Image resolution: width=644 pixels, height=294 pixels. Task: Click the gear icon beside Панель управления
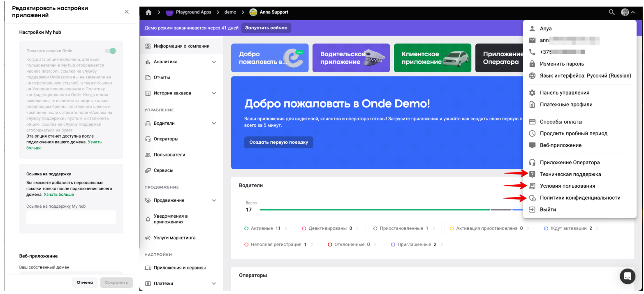coord(532,93)
